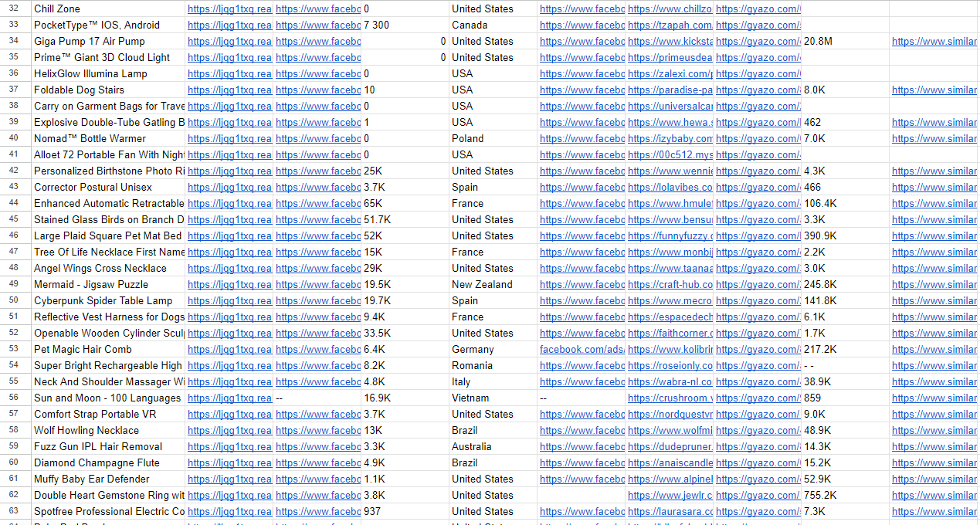Open the primeusdea site link
The width and height of the screenshot is (980, 525).
click(670, 58)
